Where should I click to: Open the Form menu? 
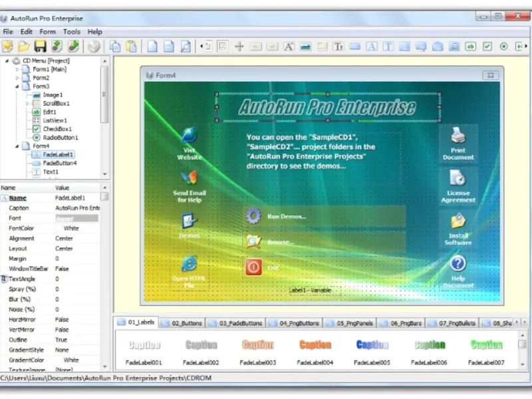tap(47, 31)
